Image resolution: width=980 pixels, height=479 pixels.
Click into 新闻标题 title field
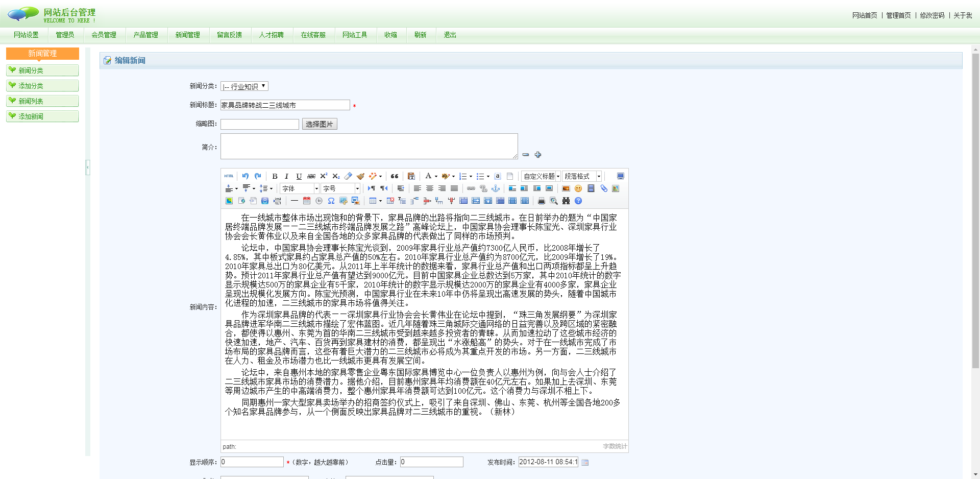click(x=285, y=105)
